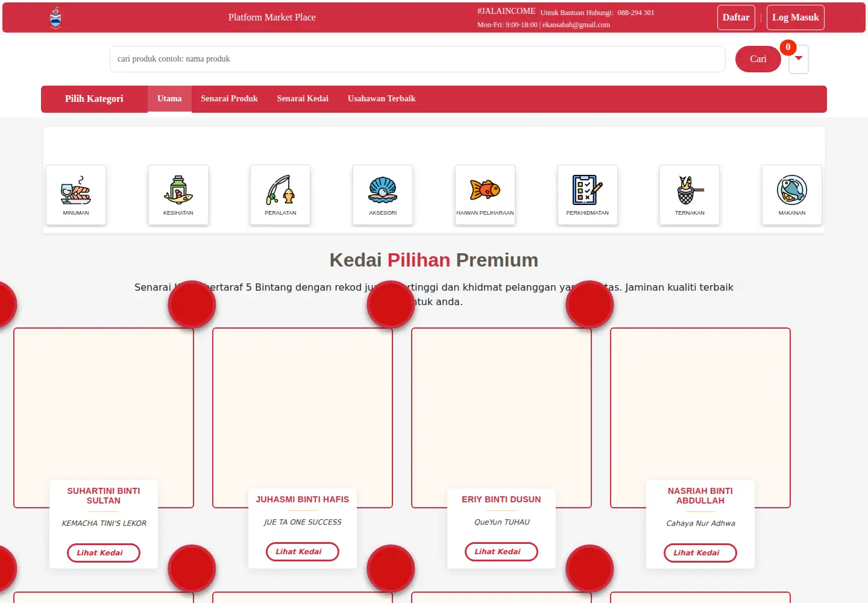Click Lihat Kedai for QueYun TUHAU
868x603 pixels.
coord(502,552)
